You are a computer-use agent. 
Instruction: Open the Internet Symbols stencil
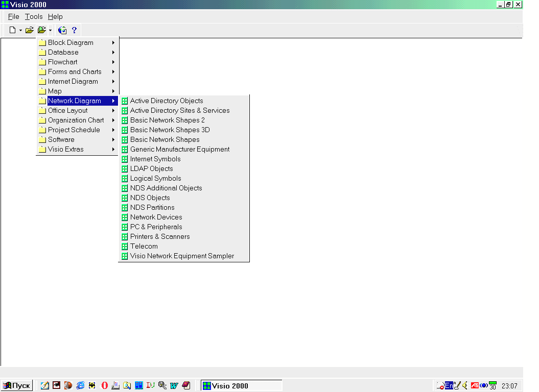click(183, 159)
